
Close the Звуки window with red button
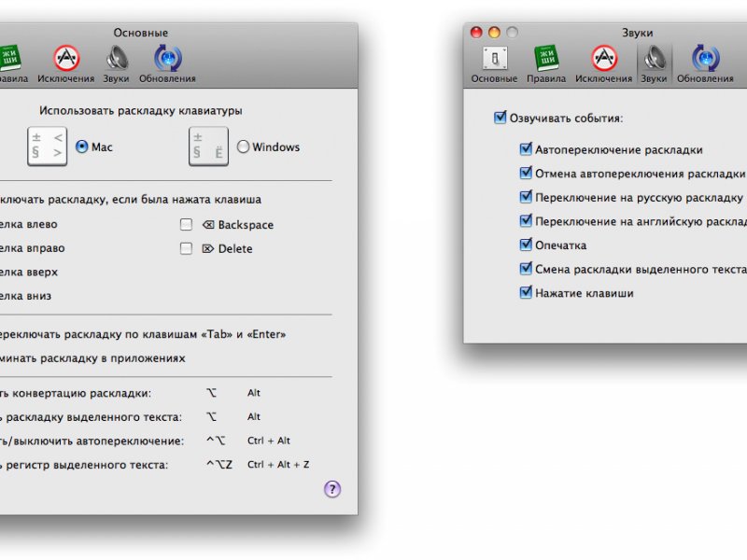(476, 33)
